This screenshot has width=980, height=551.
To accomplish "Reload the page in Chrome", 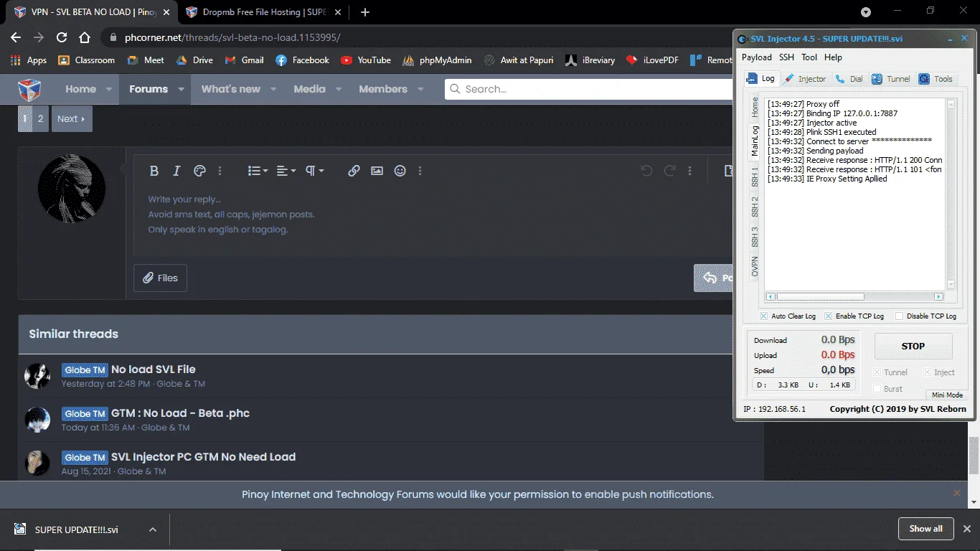I will pyautogui.click(x=62, y=37).
